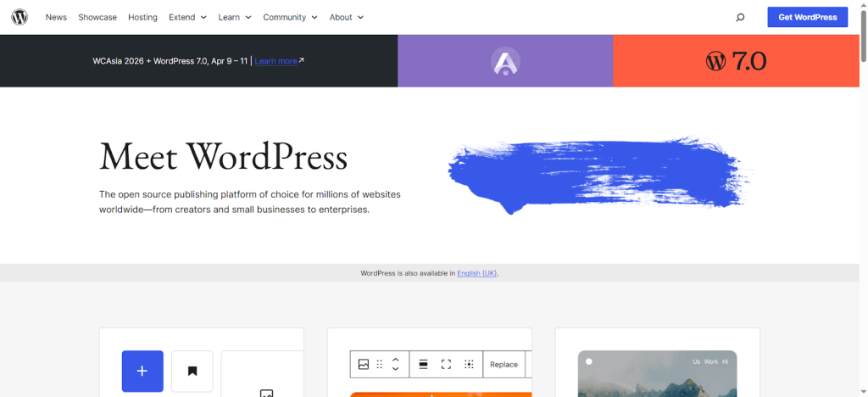This screenshot has height=397, width=868.
Task: Expand the Community menu
Action: tap(290, 17)
